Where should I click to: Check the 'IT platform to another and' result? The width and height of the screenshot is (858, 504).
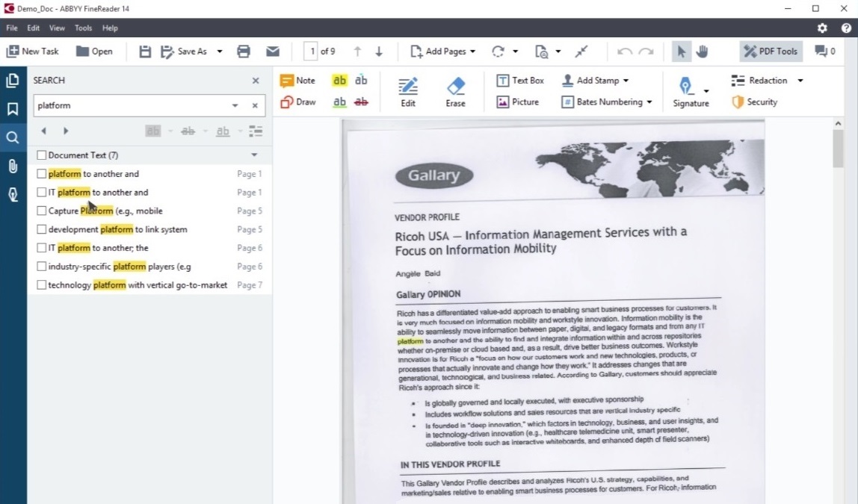pyautogui.click(x=42, y=193)
